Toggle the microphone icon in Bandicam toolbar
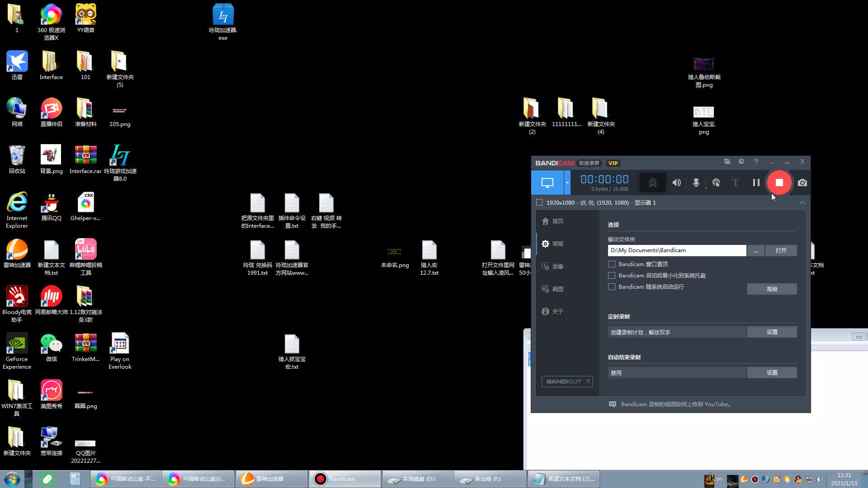Image resolution: width=868 pixels, height=488 pixels. [696, 183]
